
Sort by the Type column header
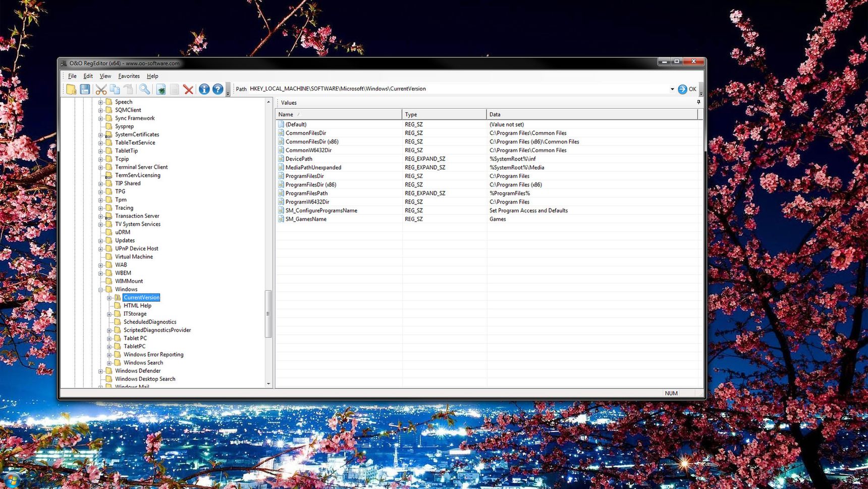click(444, 115)
